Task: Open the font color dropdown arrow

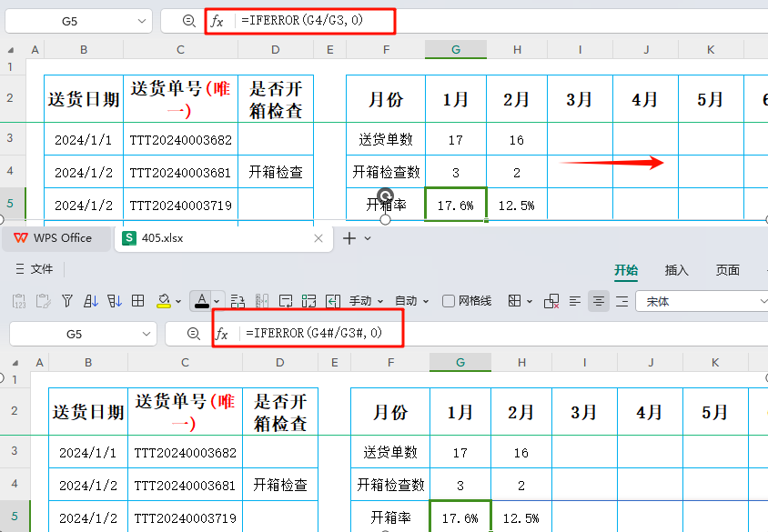Action: tap(217, 302)
